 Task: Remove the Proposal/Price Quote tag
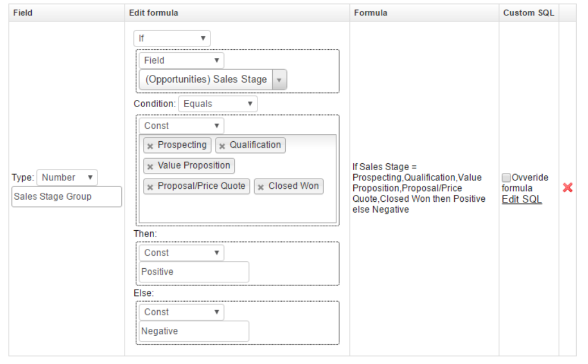pos(150,187)
